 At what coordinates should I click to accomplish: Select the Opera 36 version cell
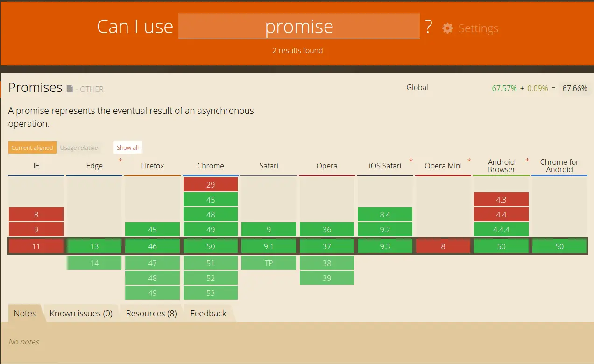coord(327,230)
